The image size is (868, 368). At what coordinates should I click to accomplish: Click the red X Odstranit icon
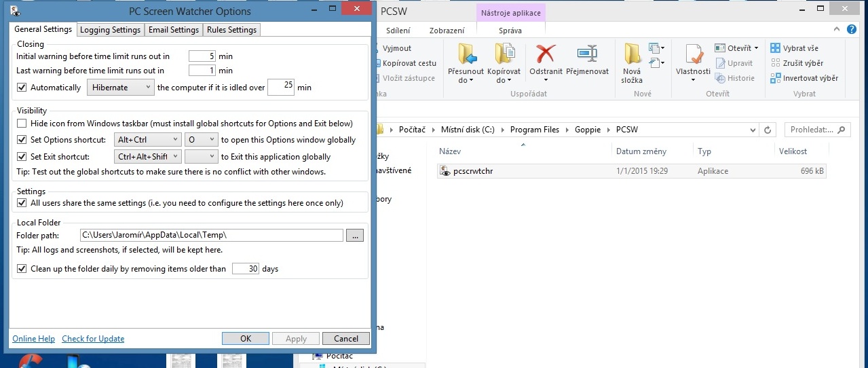tap(546, 54)
